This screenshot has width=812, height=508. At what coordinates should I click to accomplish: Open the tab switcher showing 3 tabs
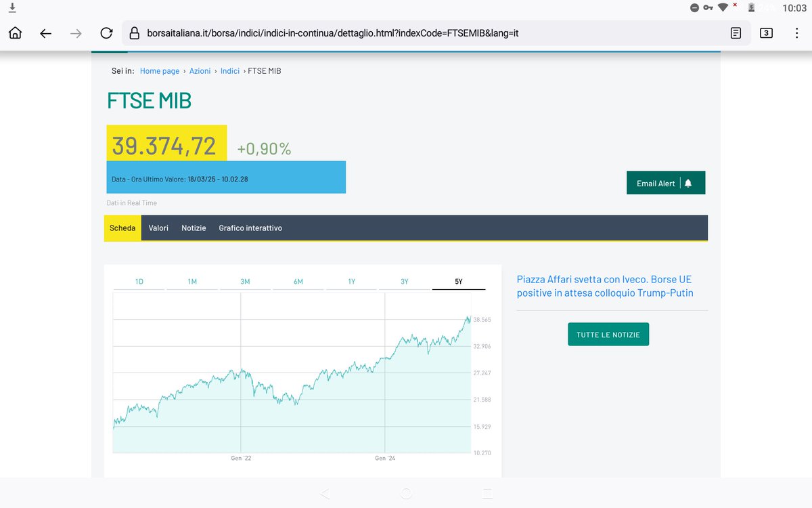click(766, 33)
